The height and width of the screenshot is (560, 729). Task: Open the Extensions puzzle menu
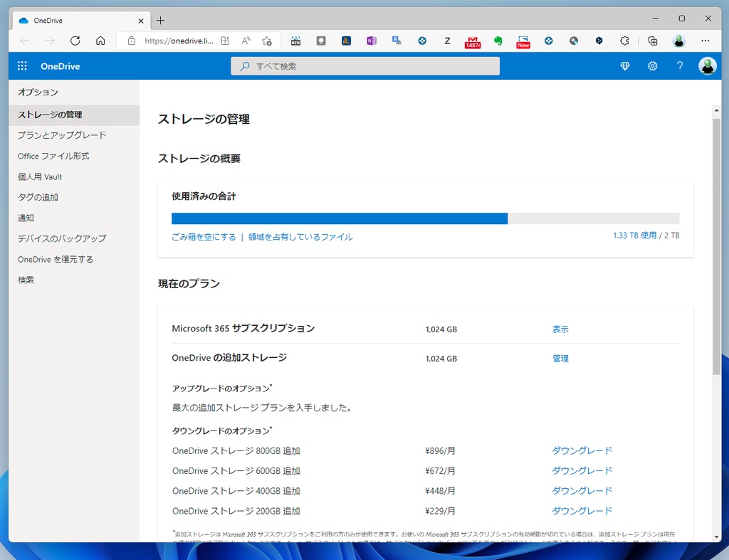point(624,41)
